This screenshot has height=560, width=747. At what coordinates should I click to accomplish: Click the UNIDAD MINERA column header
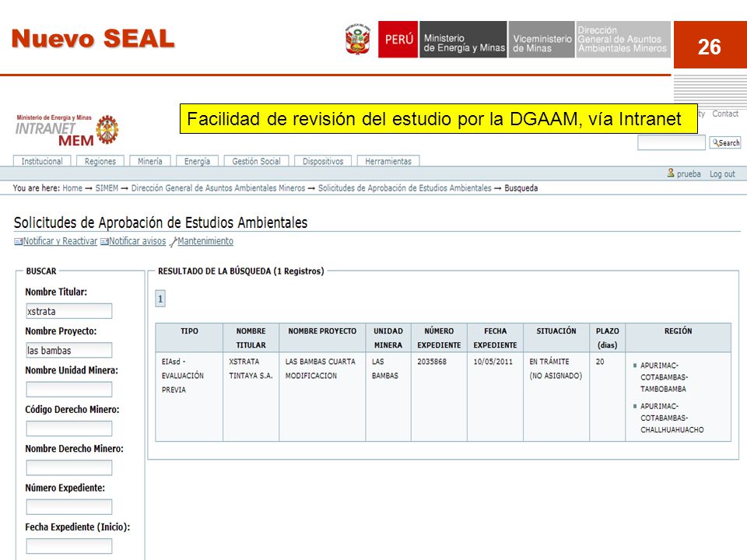coord(388,338)
